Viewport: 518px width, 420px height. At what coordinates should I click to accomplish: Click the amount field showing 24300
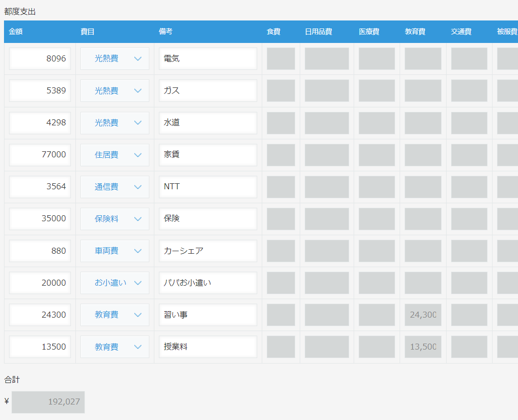[40, 315]
